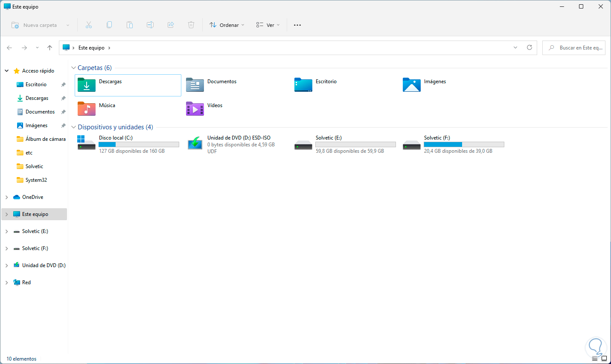The image size is (611, 364).
Task: Select the Descargas folder icon in Carpetas
Action: click(87, 85)
